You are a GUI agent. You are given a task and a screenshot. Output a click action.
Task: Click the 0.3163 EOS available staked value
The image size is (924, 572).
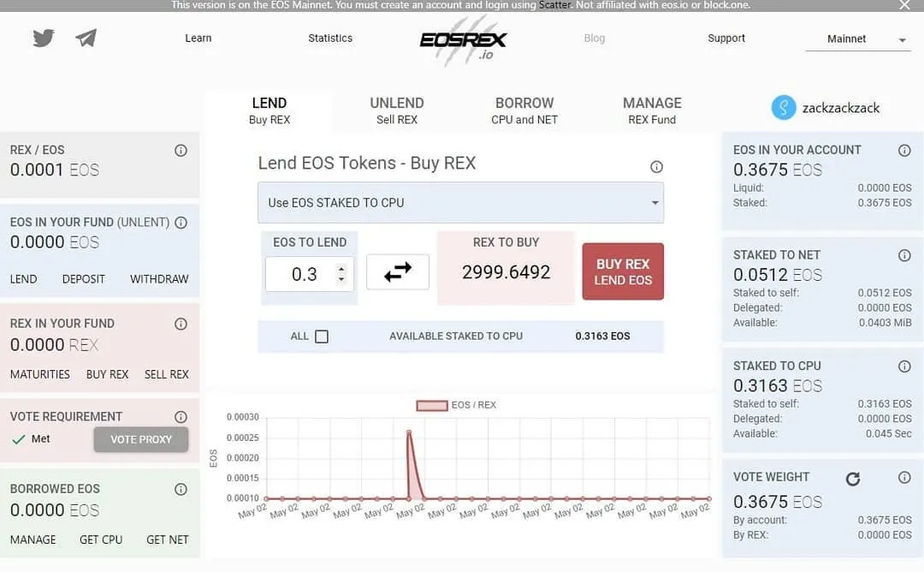(x=602, y=337)
